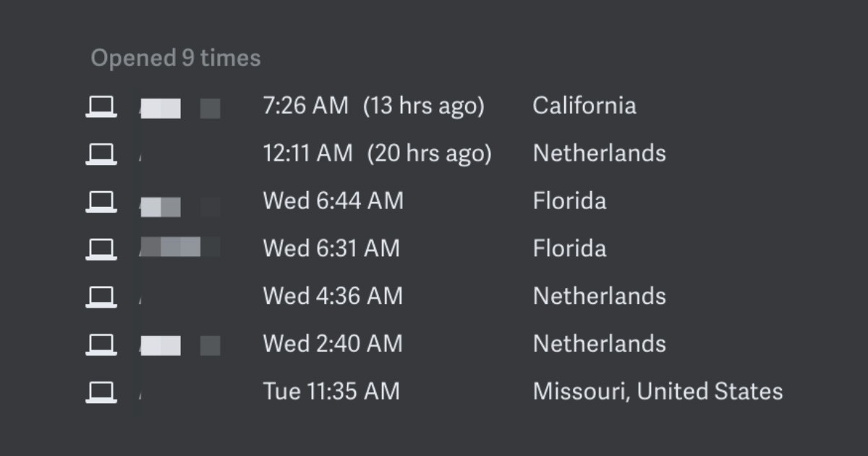Click the laptop icon beside 12:11 AM

coord(101,154)
